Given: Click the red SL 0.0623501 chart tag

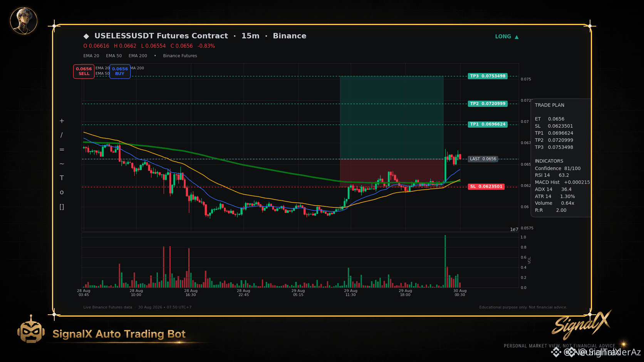Looking at the screenshot, I should click(486, 187).
